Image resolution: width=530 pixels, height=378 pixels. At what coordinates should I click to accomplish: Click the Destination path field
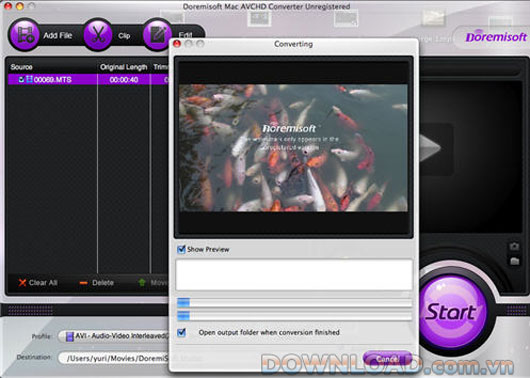tap(114, 358)
